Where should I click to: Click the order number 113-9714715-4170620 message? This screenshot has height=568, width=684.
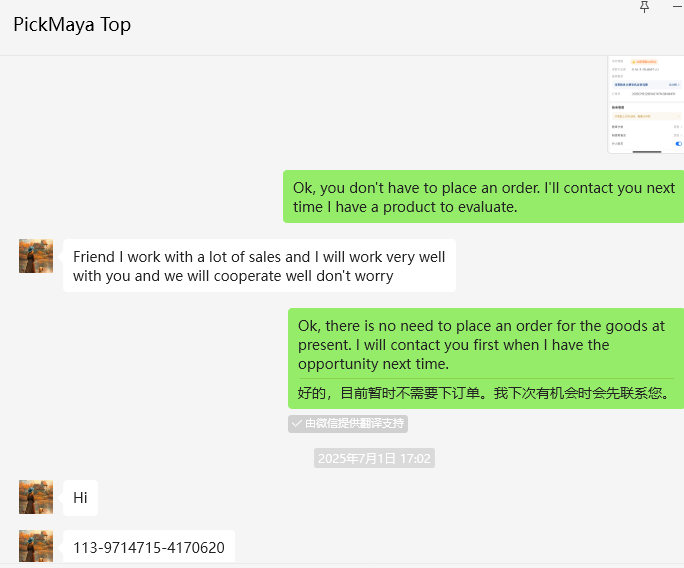[x=148, y=547]
